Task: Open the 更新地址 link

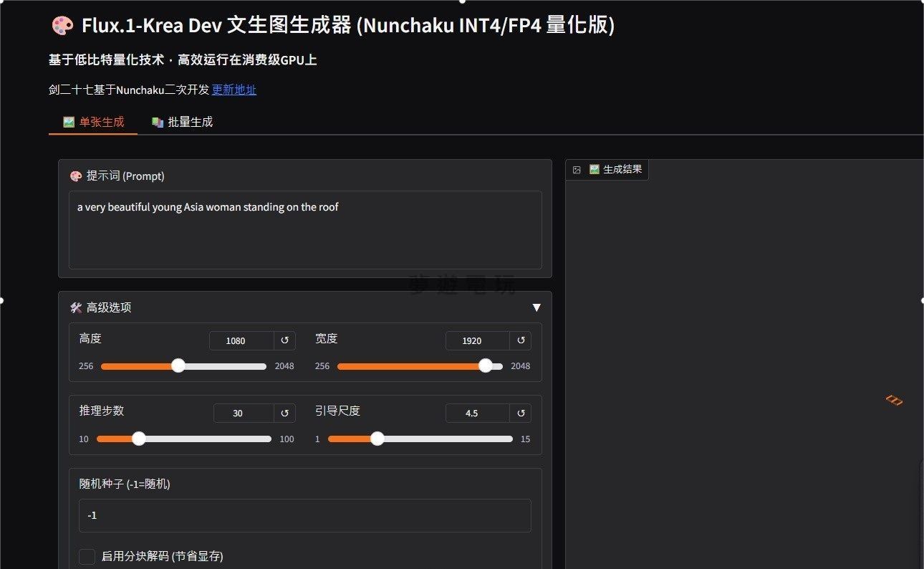Action: coord(234,90)
